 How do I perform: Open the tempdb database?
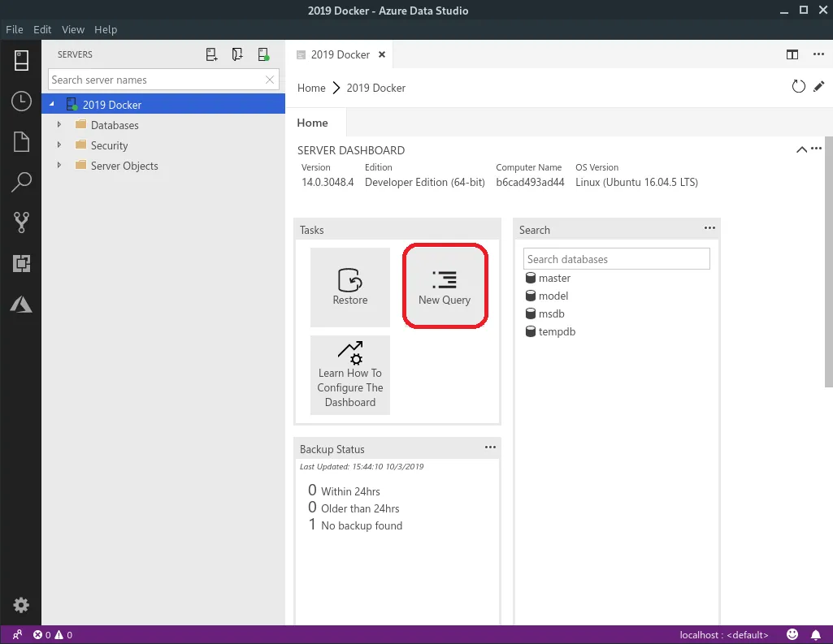coord(550,332)
